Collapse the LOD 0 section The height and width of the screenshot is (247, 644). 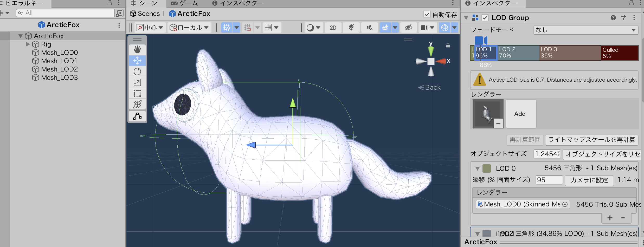[x=478, y=168]
